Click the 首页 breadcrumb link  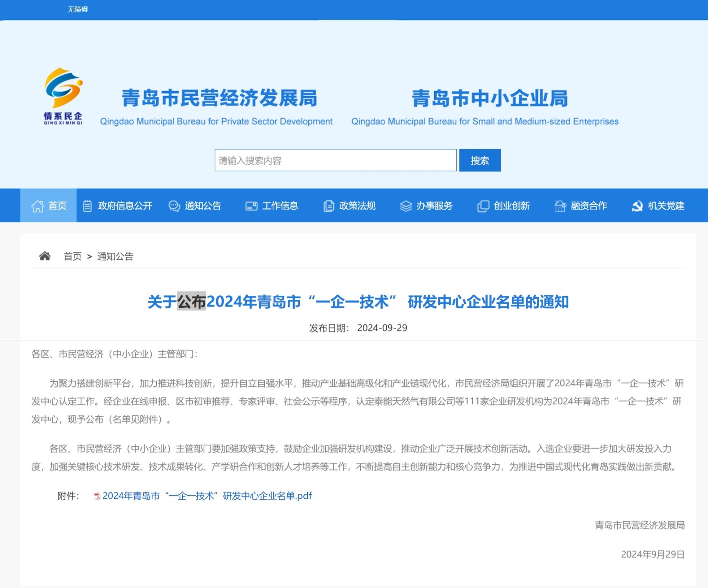(x=72, y=256)
